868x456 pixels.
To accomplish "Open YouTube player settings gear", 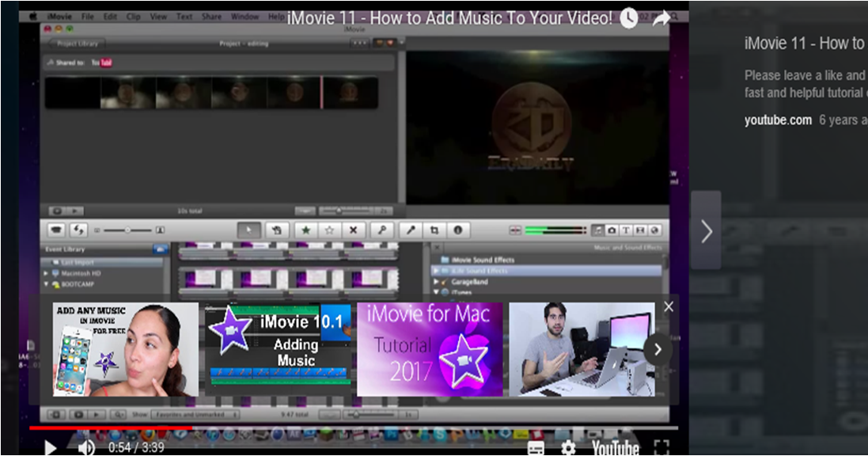I will click(x=568, y=448).
